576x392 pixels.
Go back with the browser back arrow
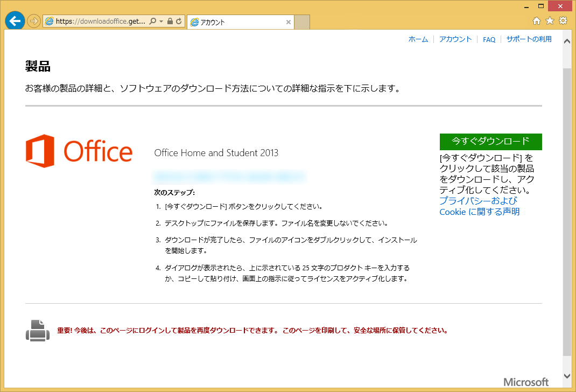(x=15, y=21)
